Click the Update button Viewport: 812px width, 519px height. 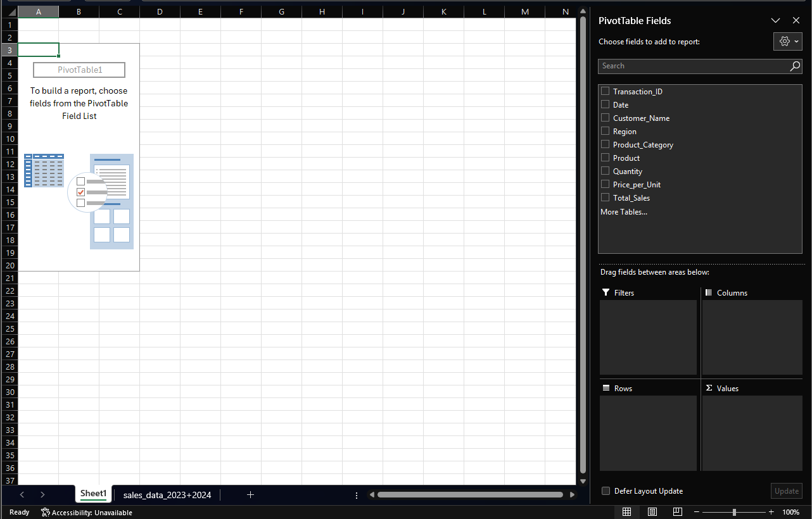(786, 491)
